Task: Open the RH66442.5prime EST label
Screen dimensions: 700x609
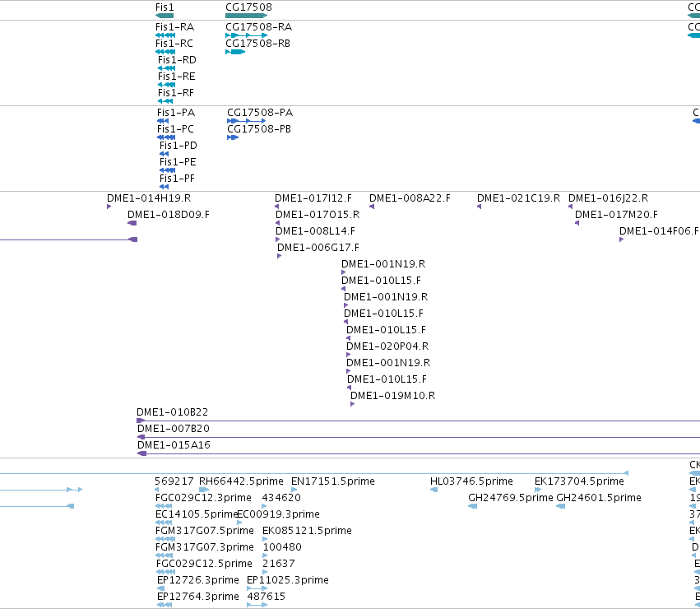Action: pos(241,481)
